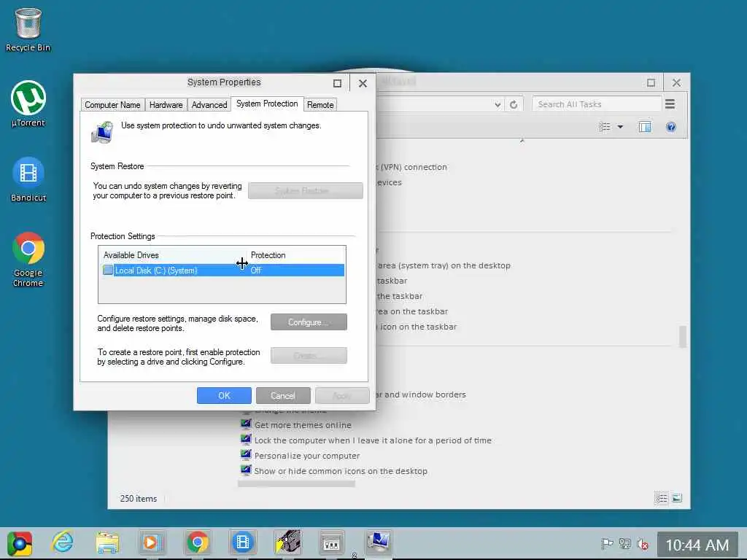The image size is (747, 560).
Task: Change view layout icon in All Tasks toolbar
Action: point(605,127)
